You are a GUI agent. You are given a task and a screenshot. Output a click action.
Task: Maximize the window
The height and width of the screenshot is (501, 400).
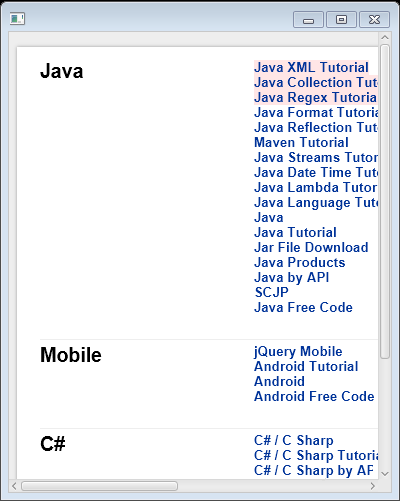[341, 20]
